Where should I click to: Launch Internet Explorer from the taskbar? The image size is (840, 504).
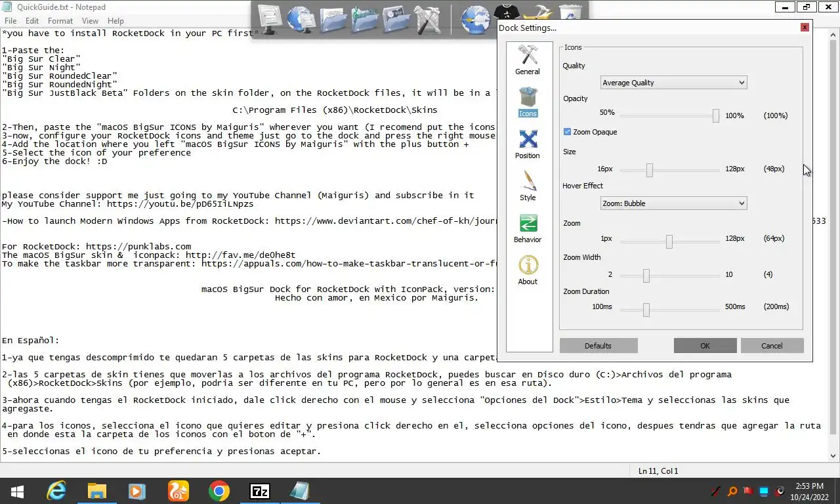(56, 491)
